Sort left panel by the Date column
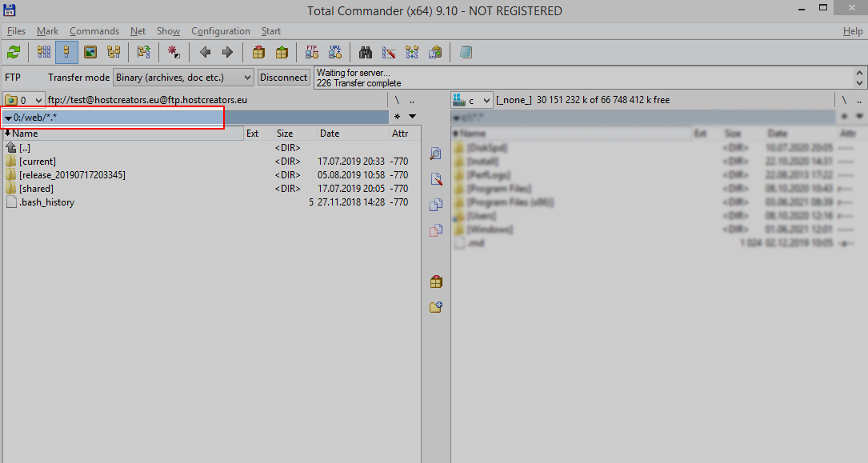Viewport: 868px width, 463px height. [x=352, y=134]
